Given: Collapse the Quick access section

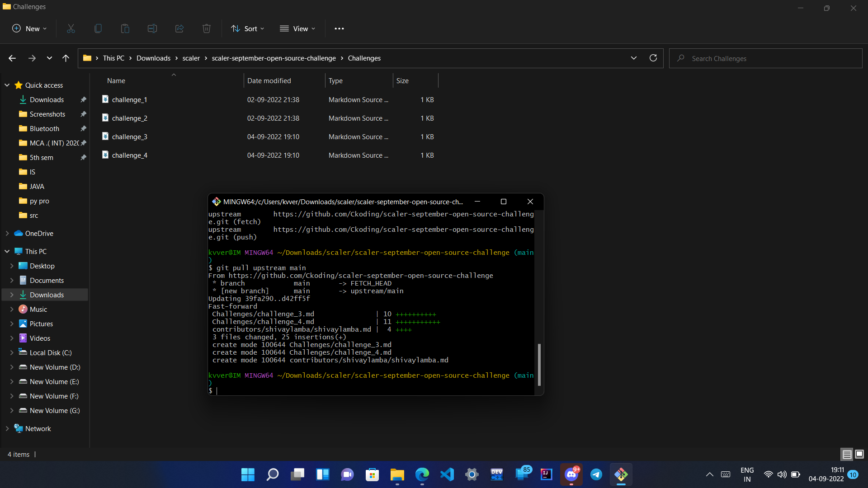Looking at the screenshot, I should click(7, 85).
